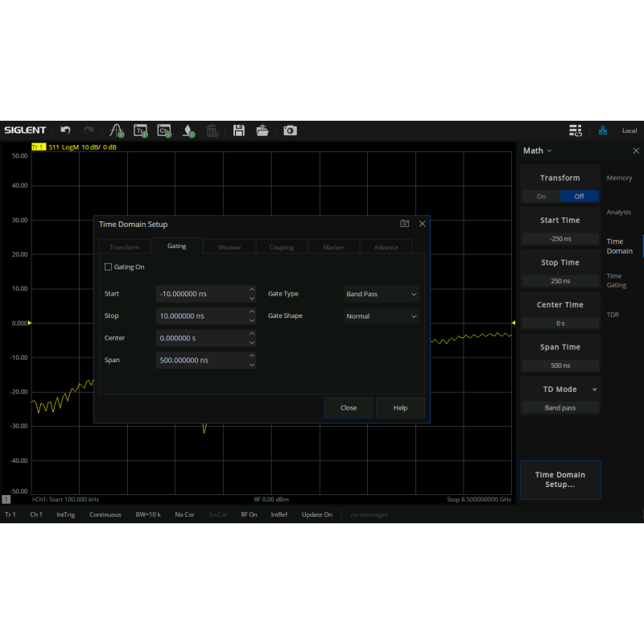644x644 pixels.
Task: Click the undo arrow in the toolbar
Action: click(65, 130)
